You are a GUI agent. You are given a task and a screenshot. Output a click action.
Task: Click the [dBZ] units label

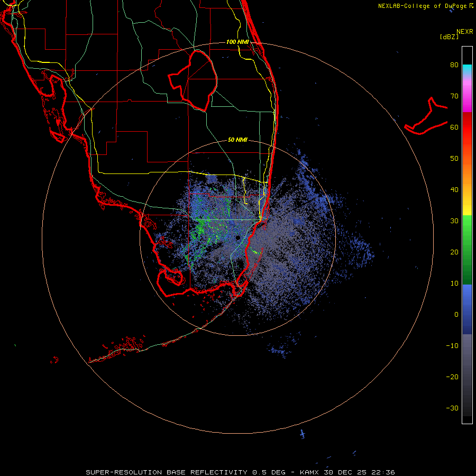[449, 37]
